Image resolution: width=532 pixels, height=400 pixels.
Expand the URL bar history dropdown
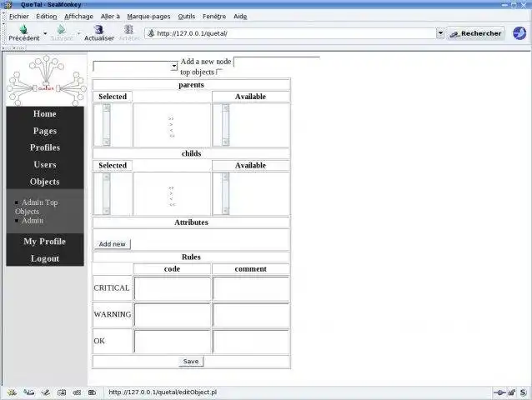[x=440, y=33]
